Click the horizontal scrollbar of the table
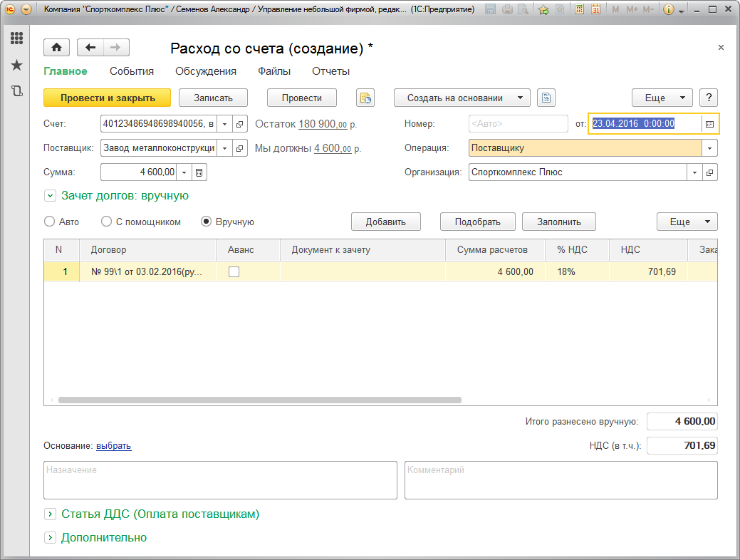Viewport: 740px width, 560px height. [259, 400]
